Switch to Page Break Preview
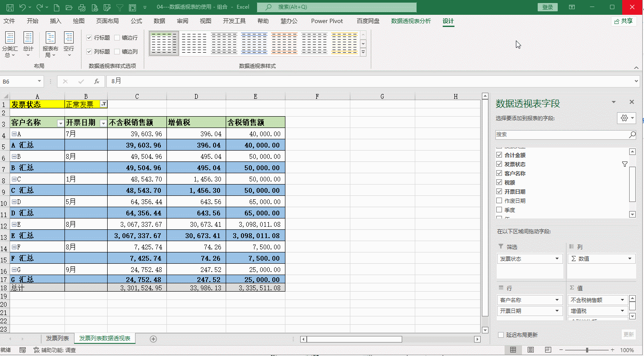Viewport: 644px width, 356px height. [x=548, y=350]
